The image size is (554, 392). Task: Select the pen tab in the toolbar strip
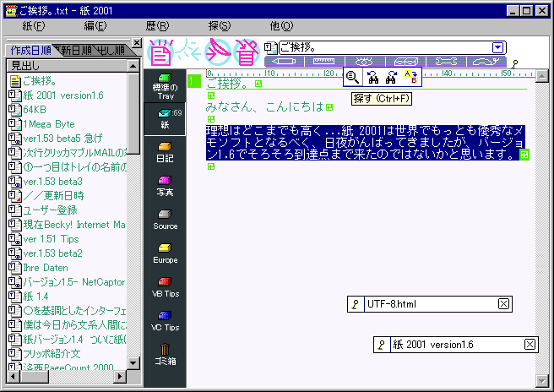click(284, 62)
